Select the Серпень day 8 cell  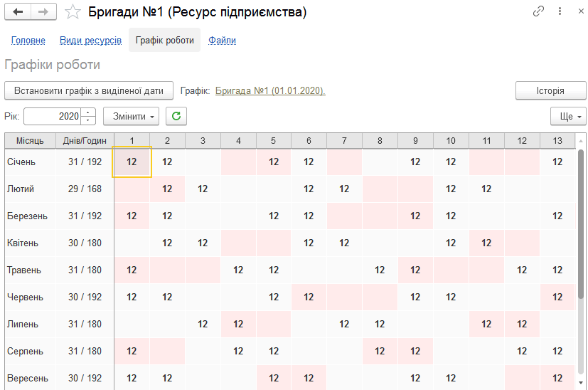tap(380, 351)
